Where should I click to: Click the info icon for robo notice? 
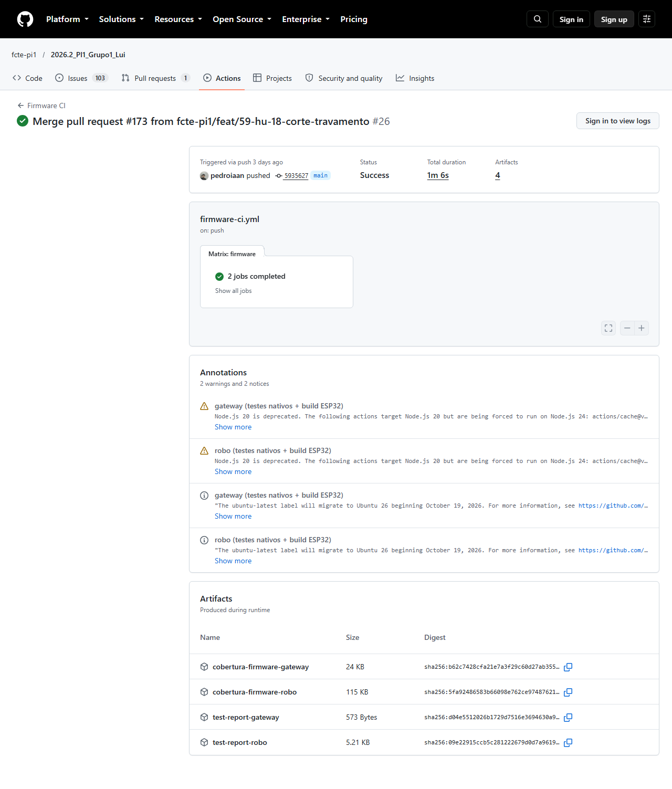pos(204,540)
